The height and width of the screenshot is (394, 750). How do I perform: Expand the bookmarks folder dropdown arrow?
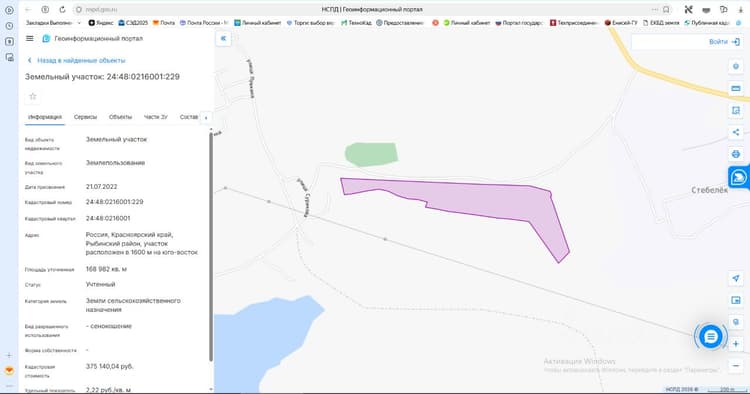79,22
